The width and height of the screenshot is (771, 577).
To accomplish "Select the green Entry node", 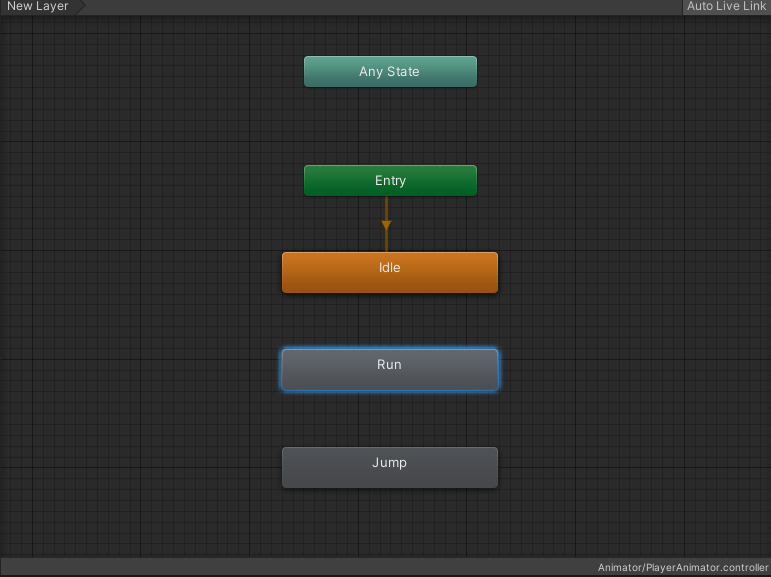I will pyautogui.click(x=390, y=181).
